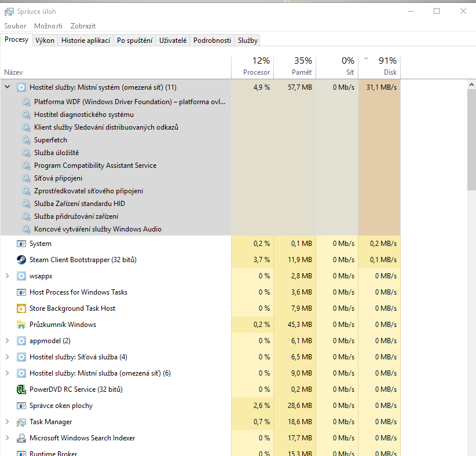Click the Superfetch service gear icon
476x456 pixels.
(x=26, y=140)
